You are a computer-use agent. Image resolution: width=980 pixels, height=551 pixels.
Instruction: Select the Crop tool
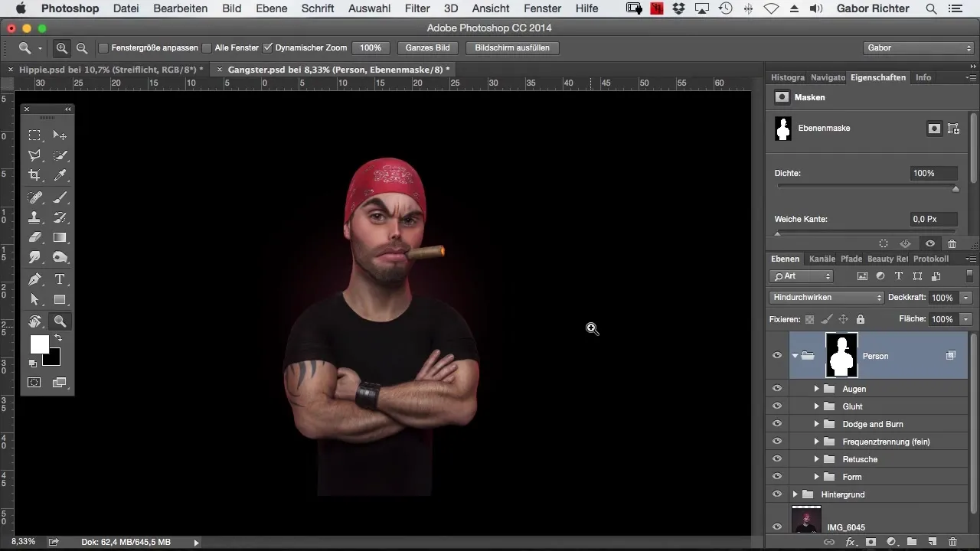coord(34,175)
